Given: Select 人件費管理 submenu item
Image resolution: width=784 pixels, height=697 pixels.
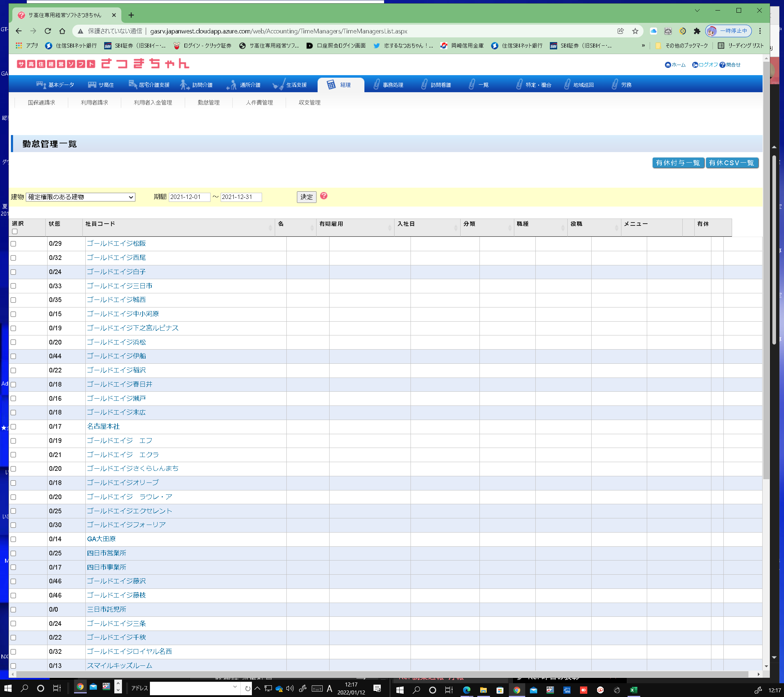Looking at the screenshot, I should [x=259, y=102].
